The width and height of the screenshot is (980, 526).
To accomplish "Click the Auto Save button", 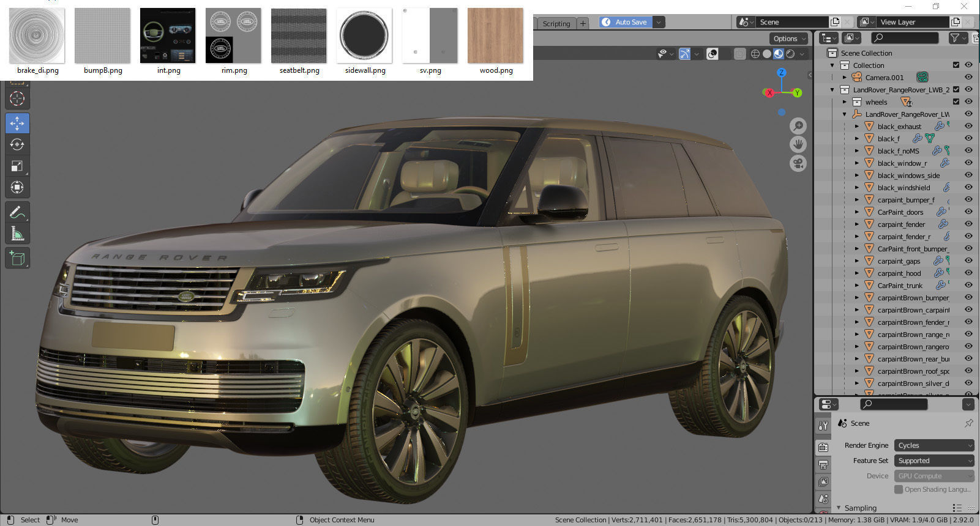I will click(x=625, y=22).
